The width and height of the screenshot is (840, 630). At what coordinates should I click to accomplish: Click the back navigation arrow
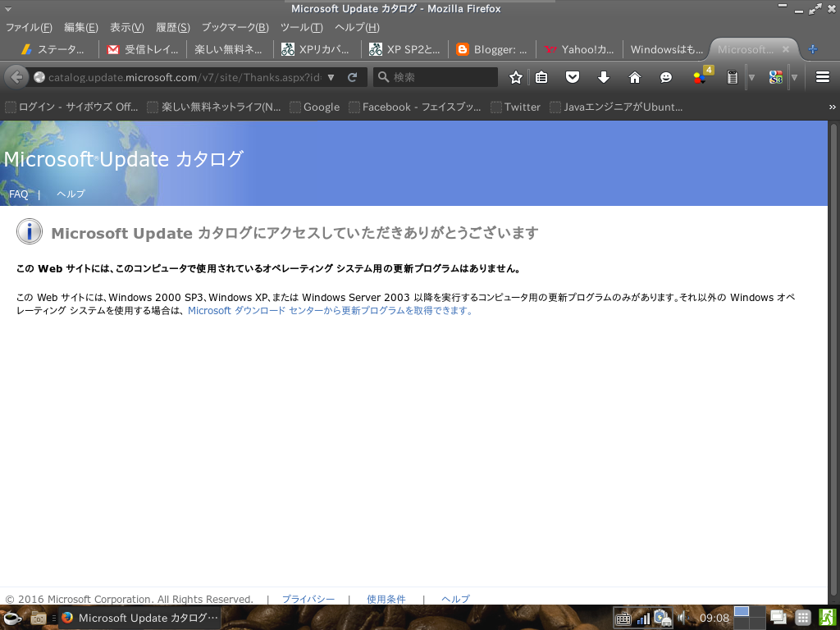click(x=16, y=78)
